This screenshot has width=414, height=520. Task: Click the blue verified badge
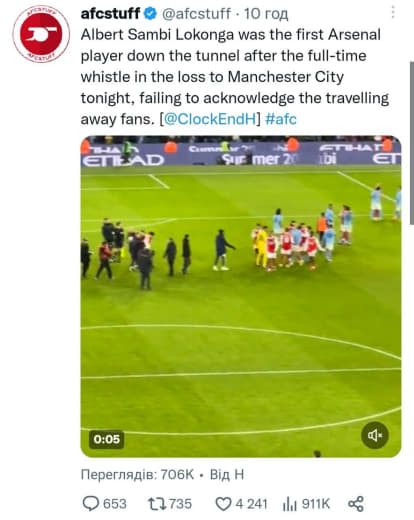(x=150, y=14)
